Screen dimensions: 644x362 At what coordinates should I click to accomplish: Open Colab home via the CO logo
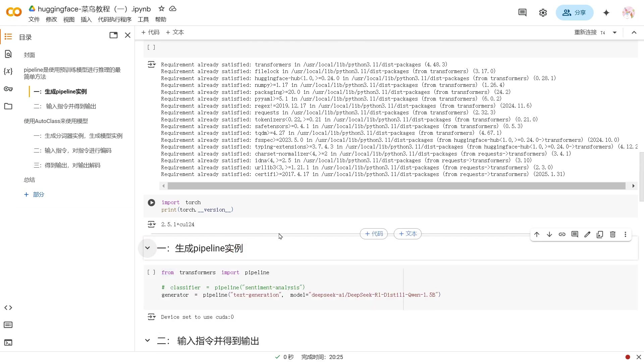[14, 12]
